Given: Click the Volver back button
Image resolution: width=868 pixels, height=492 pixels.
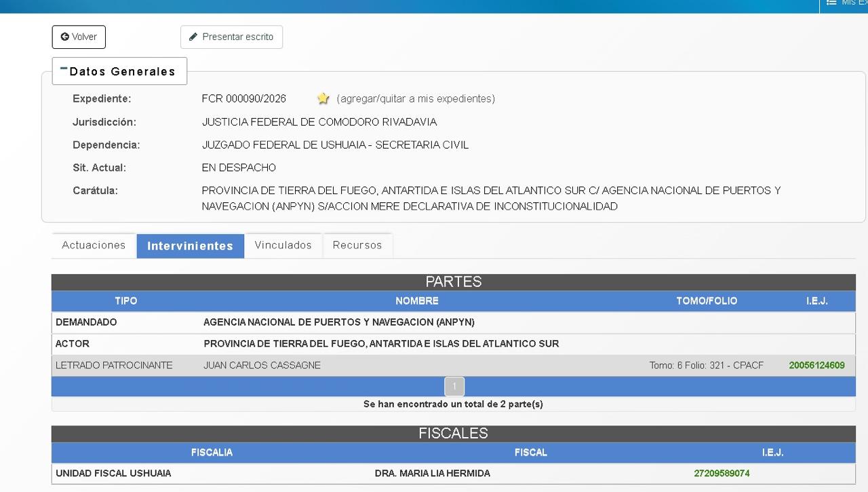Looking at the screenshot, I should (79, 37).
